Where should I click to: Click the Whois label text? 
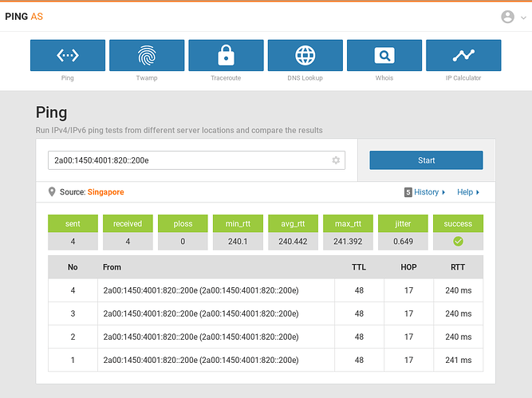tap(384, 78)
